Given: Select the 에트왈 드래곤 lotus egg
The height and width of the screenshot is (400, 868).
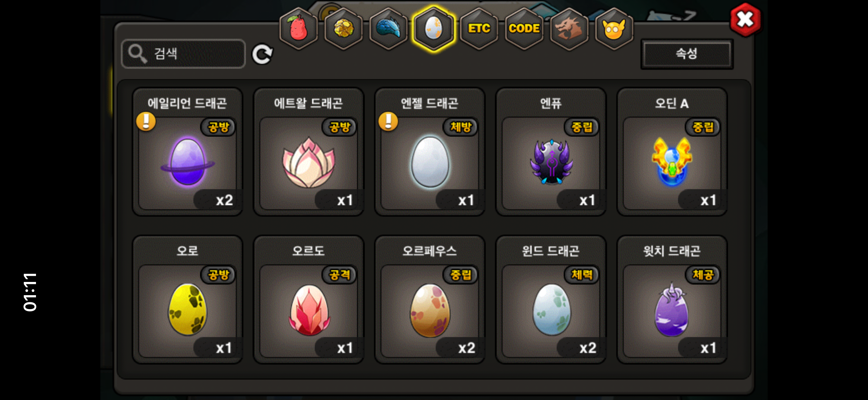Looking at the screenshot, I should 309,152.
